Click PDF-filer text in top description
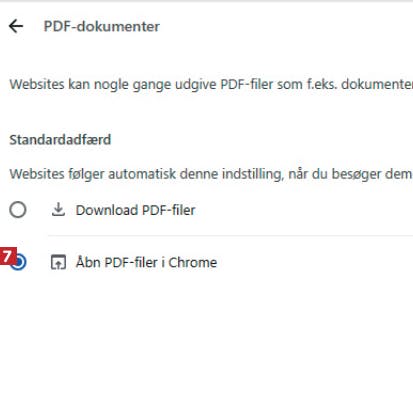 coord(247,84)
